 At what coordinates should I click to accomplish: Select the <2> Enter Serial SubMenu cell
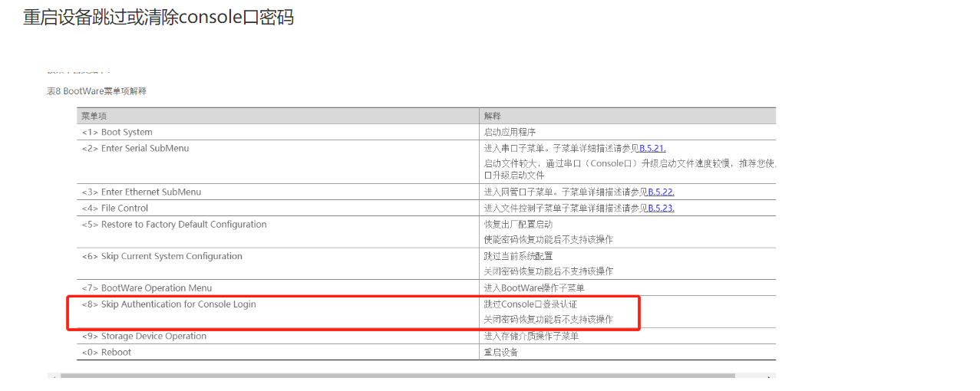278,162
